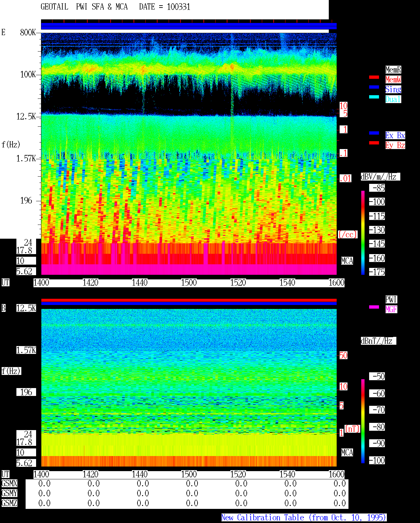420x523 pixels.
Task: Click the dBnT/√Hz color scale bar
Action: (x=363, y=421)
